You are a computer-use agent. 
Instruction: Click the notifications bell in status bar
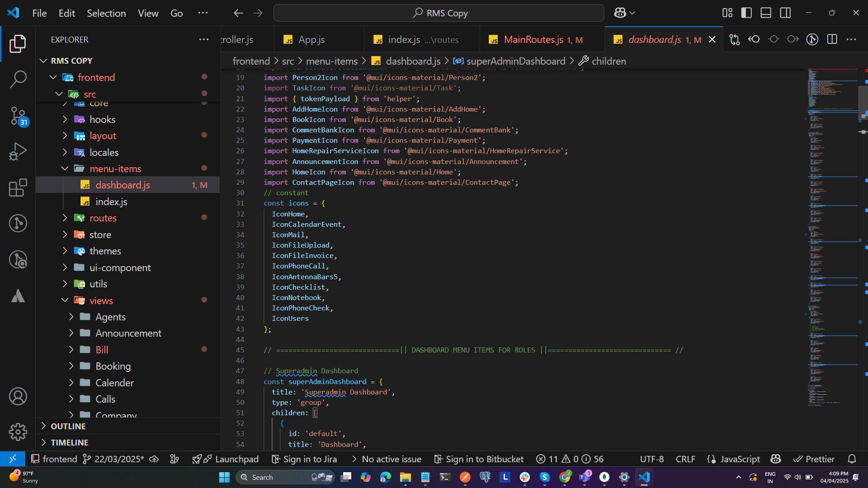852,459
